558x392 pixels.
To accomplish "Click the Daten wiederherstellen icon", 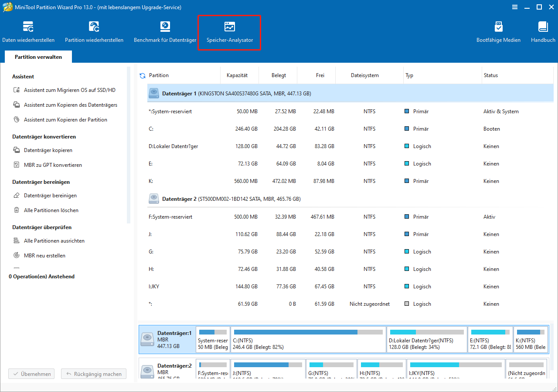I will 28,30.
